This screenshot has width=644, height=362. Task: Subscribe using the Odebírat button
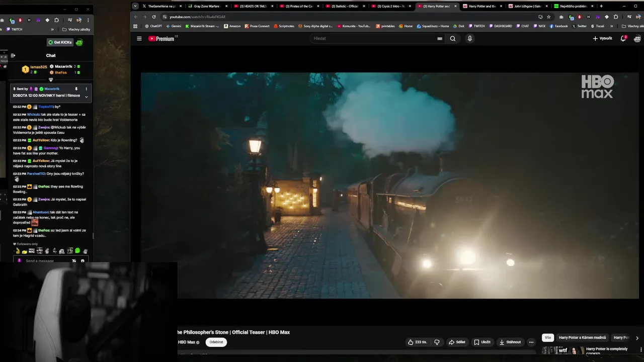point(216,342)
